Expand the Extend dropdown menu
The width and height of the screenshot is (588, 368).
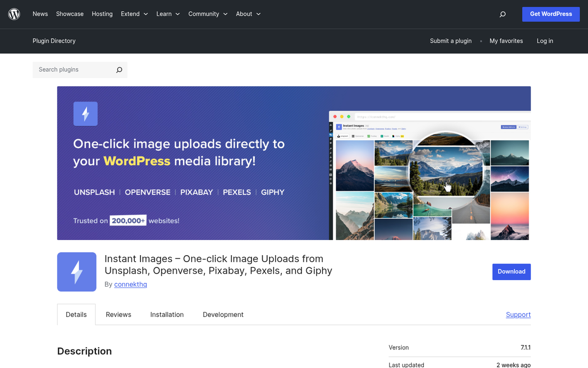[x=134, y=14]
